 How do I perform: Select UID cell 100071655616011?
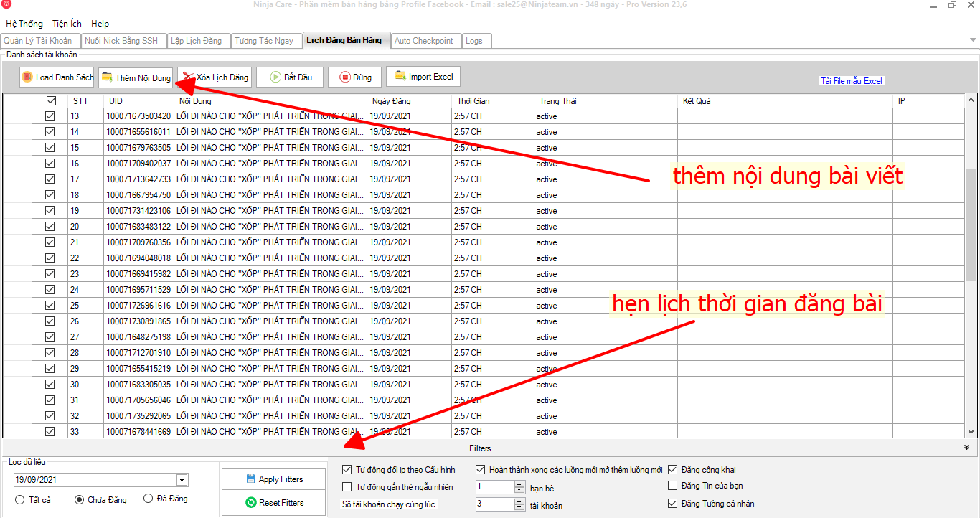[139, 132]
